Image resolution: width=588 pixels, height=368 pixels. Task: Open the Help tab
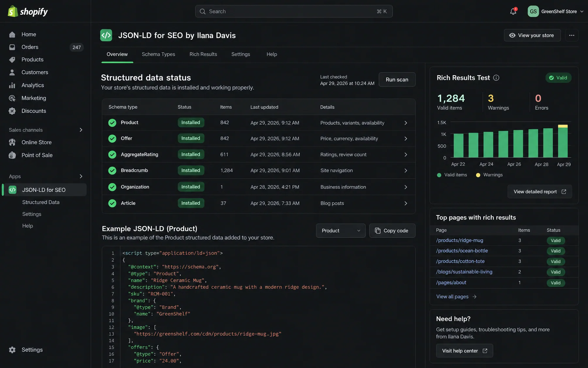pos(272,54)
